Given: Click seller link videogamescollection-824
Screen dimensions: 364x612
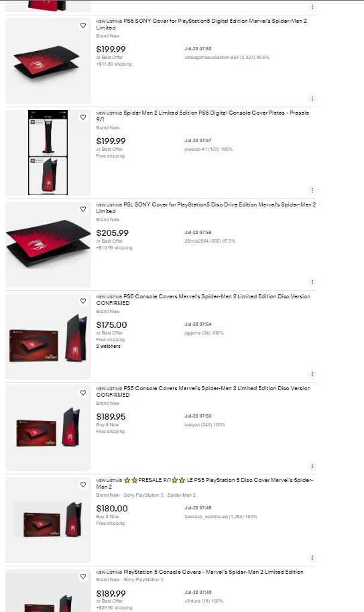Looking at the screenshot, I should point(210,58).
